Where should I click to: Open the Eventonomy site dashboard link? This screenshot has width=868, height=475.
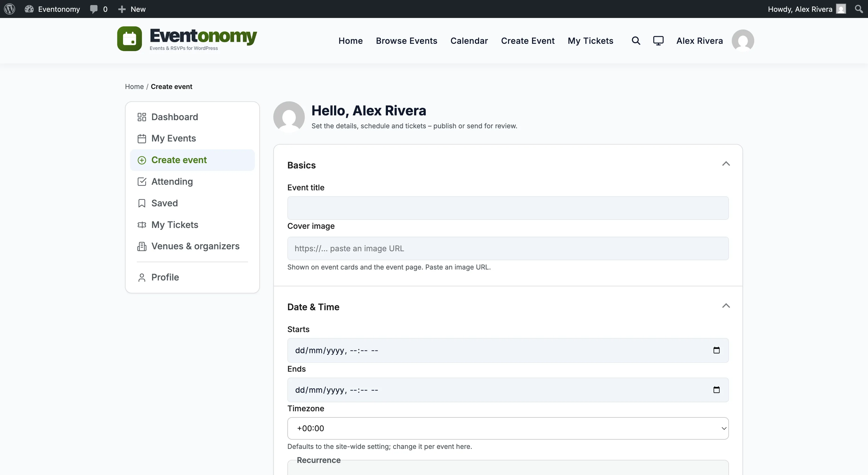click(52, 9)
